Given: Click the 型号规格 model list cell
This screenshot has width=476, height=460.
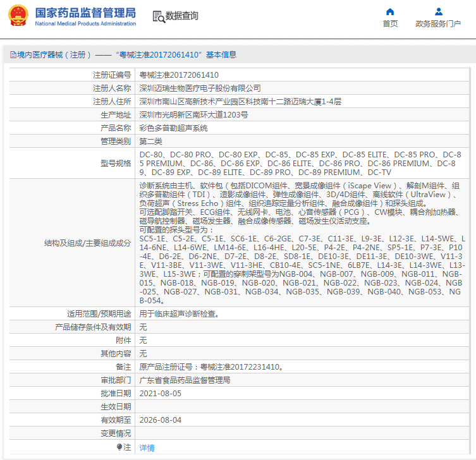Looking at the screenshot, I should 302,163.
